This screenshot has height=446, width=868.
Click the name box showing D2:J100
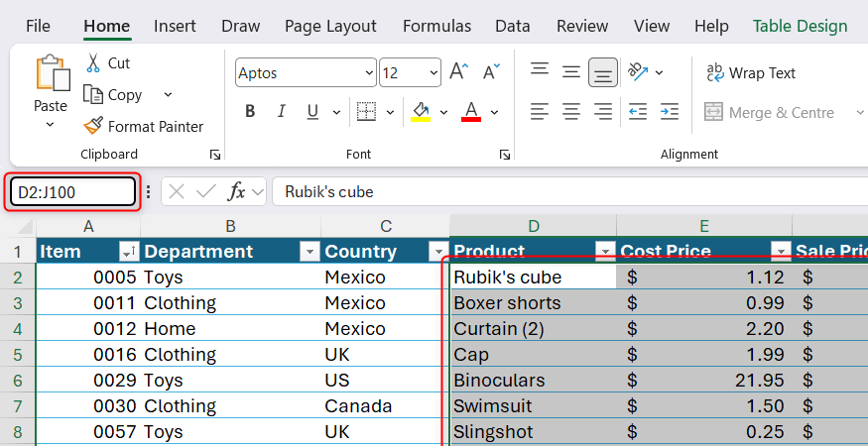(x=72, y=192)
